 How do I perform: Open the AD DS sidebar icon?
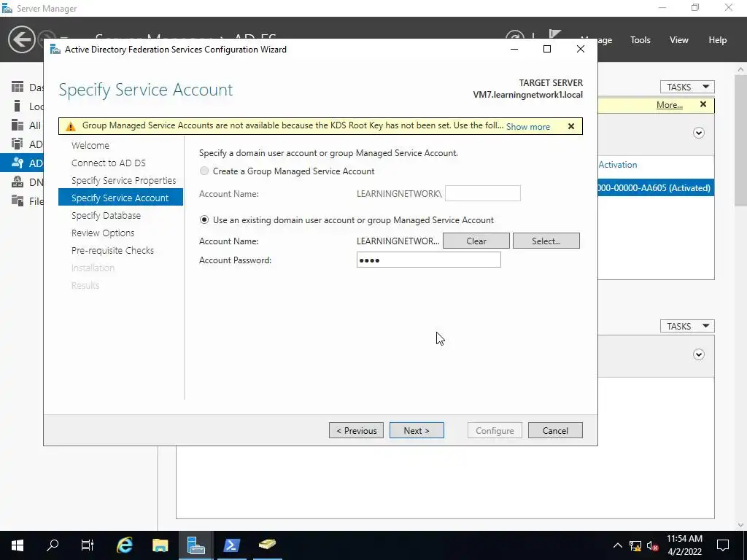point(18,144)
